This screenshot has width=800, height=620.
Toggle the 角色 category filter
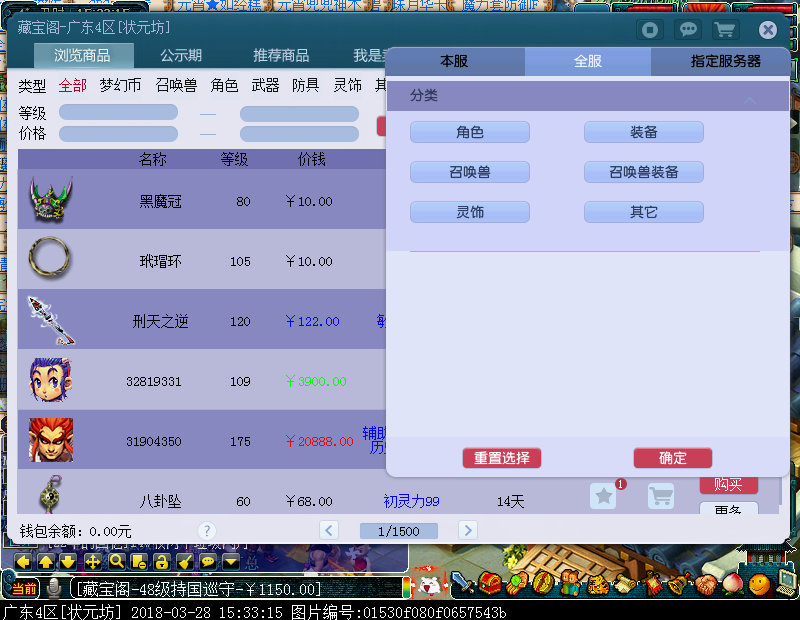click(469, 132)
